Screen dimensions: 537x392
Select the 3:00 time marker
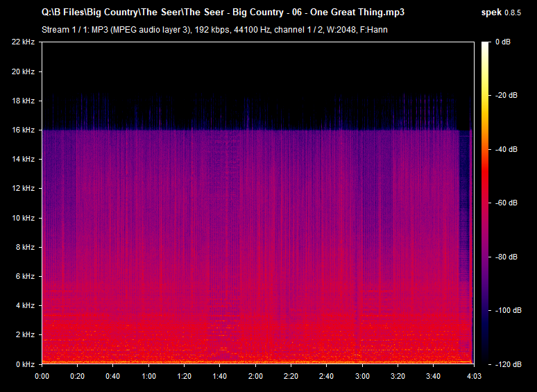(362, 375)
